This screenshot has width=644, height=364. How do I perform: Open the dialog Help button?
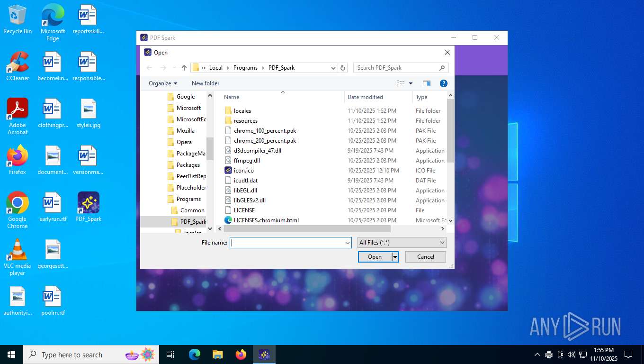pyautogui.click(x=444, y=83)
